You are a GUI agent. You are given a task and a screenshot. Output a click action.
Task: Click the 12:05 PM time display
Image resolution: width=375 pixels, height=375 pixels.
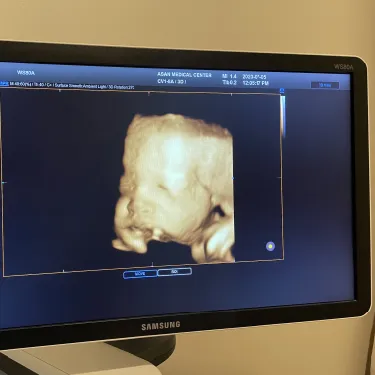256,83
